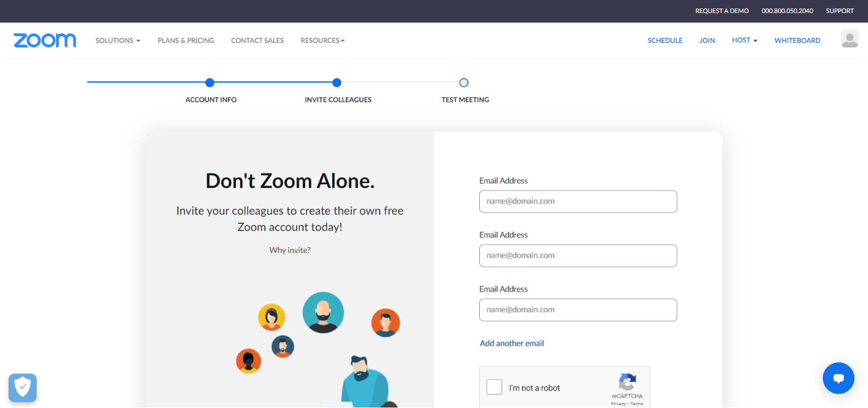868x408 pixels.
Task: Select the Account Info step marker
Action: coord(210,83)
